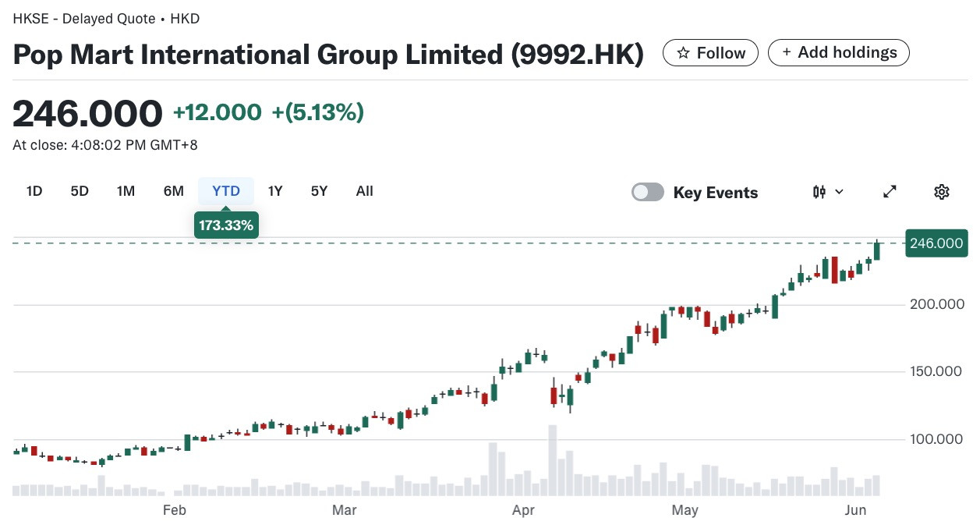Choose the 1Y time range
The width and height of the screenshot is (980, 532).
(275, 191)
